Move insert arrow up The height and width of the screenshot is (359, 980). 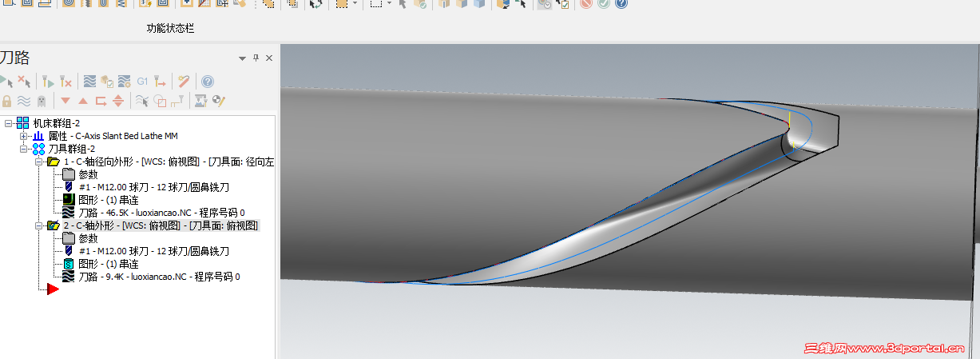click(83, 101)
